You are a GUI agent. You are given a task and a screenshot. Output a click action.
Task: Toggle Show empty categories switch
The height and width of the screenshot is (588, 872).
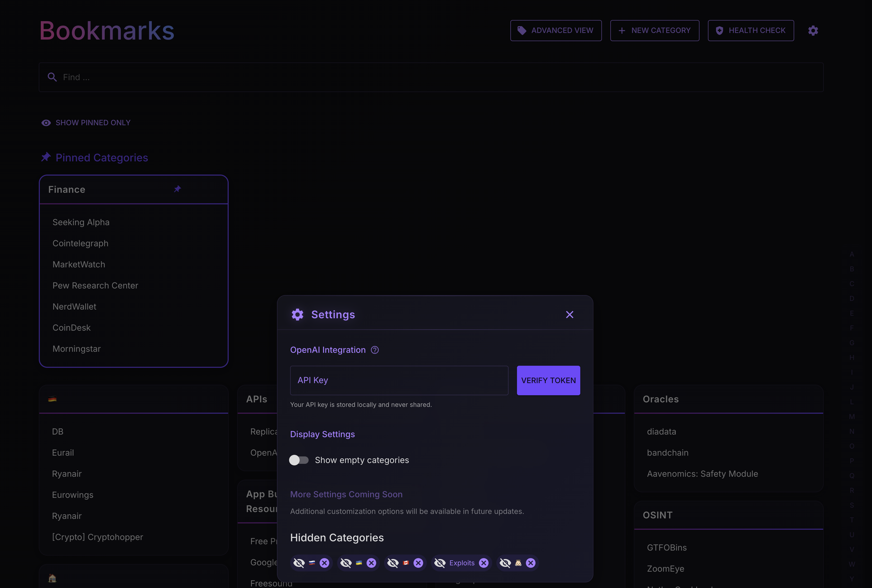(x=299, y=460)
